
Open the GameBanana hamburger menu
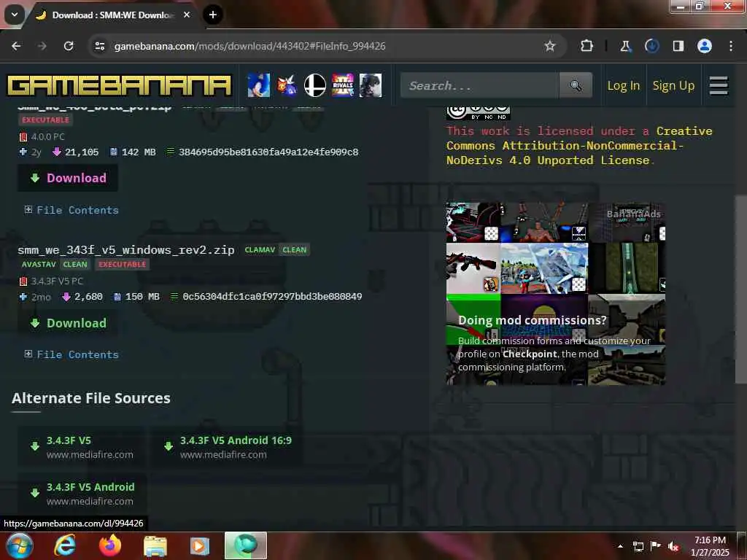click(x=719, y=86)
